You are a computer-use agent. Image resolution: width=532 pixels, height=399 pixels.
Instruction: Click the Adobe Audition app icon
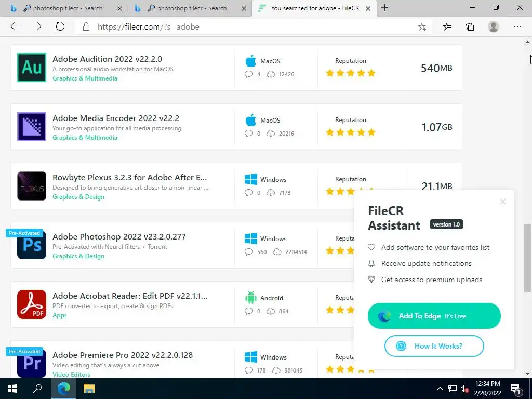point(32,68)
